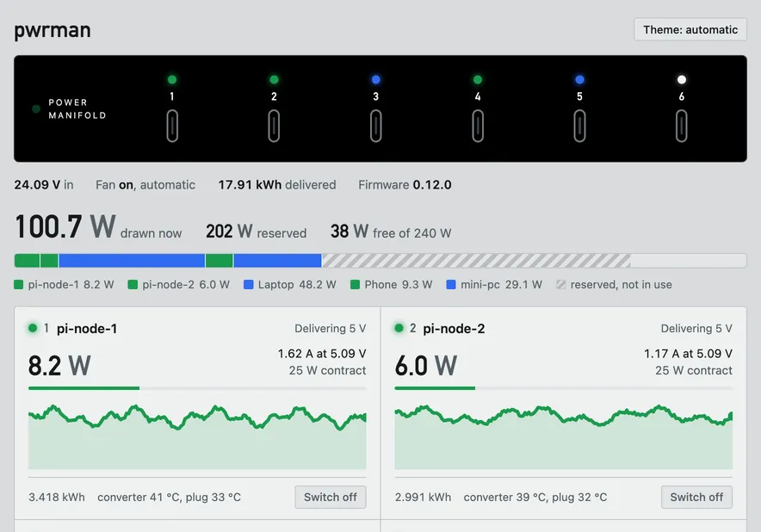761x532 pixels.
Task: Click Laptop 48.2 W legend label
Action: point(297,284)
